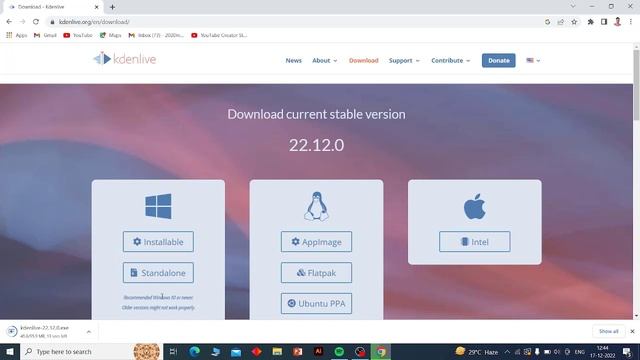Select the Flatpak download
Viewport: 640px width, 360px height.
[x=316, y=273]
